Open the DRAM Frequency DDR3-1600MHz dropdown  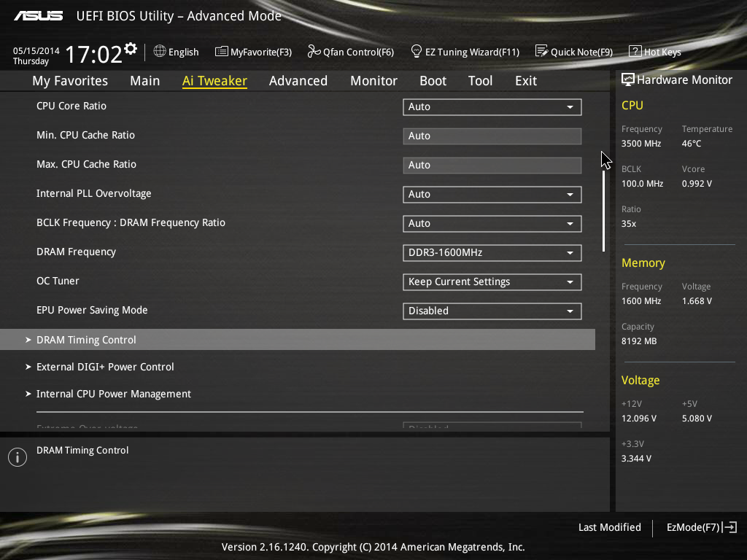click(x=492, y=253)
